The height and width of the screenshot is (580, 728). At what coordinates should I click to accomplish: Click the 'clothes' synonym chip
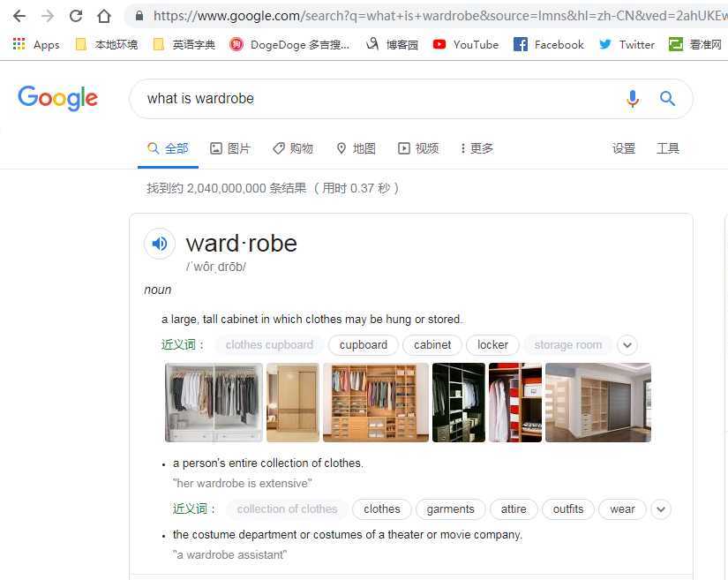click(x=381, y=509)
